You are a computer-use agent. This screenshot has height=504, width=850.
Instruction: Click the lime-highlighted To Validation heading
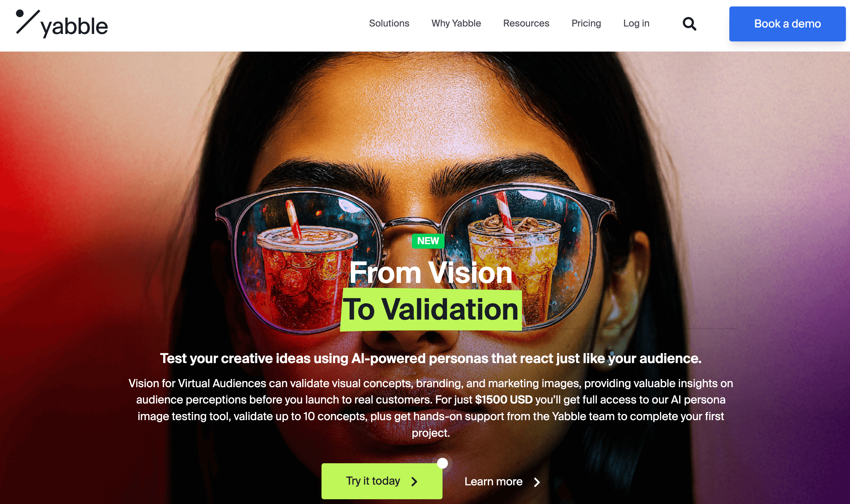(x=431, y=309)
